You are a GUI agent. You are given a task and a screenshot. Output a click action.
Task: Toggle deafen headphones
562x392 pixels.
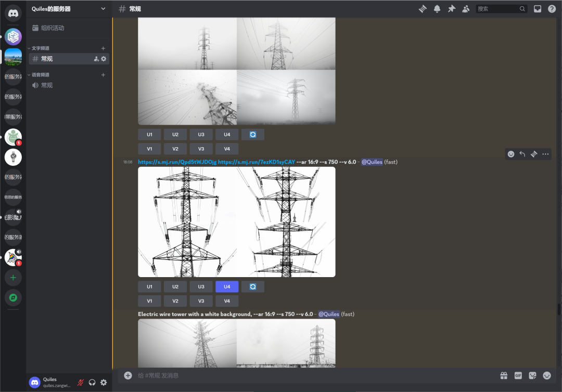coord(92,382)
